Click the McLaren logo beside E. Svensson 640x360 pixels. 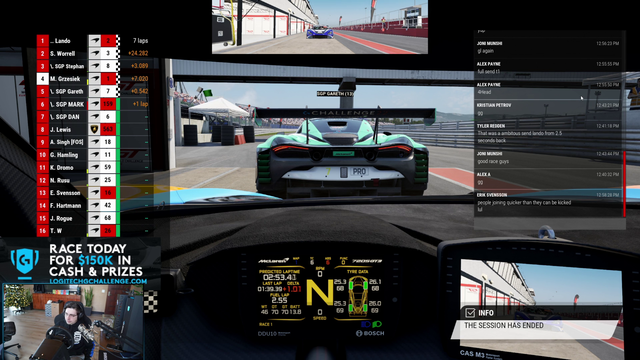coord(95,193)
